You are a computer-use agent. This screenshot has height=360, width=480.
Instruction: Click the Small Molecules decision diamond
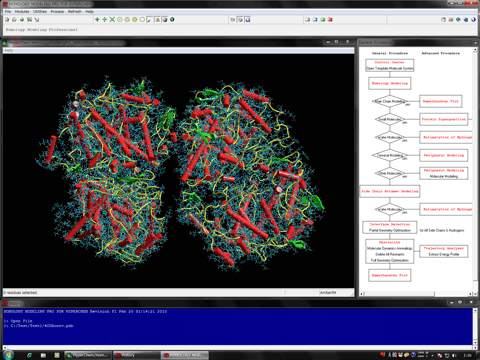[390, 119]
